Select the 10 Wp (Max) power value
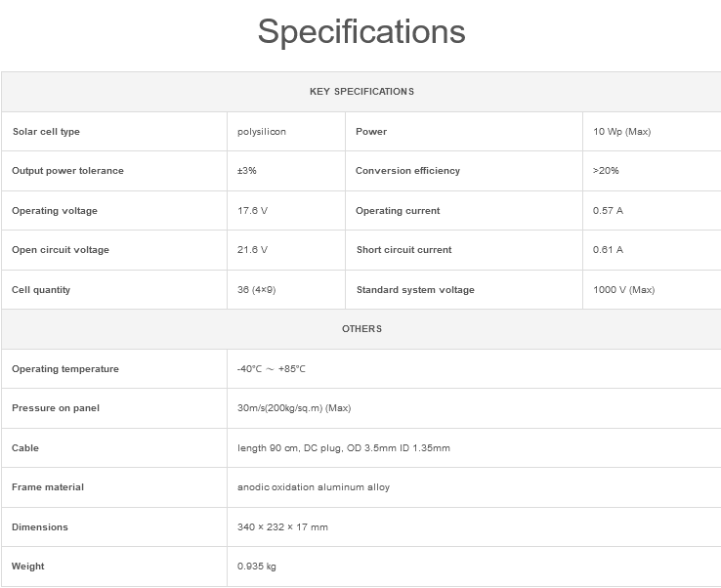 point(621,132)
